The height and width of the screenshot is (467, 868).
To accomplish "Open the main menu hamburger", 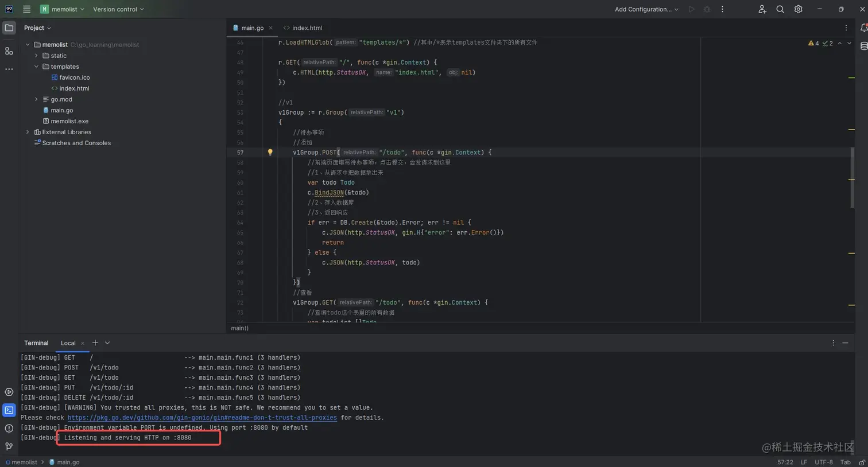I will 26,9.
